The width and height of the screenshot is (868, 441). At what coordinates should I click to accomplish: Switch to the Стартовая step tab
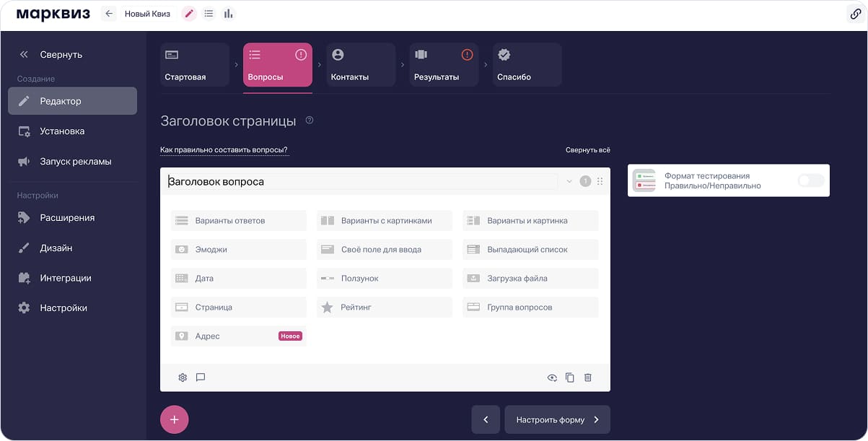pyautogui.click(x=195, y=65)
